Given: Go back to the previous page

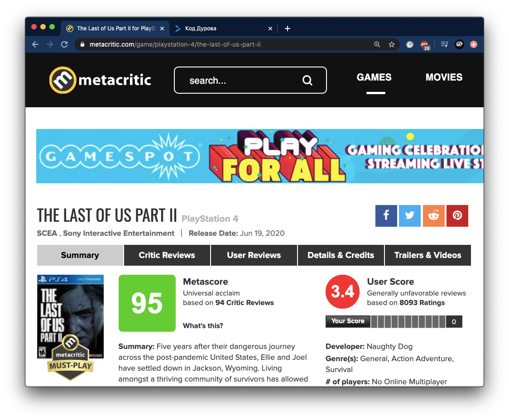Looking at the screenshot, I should (x=35, y=44).
